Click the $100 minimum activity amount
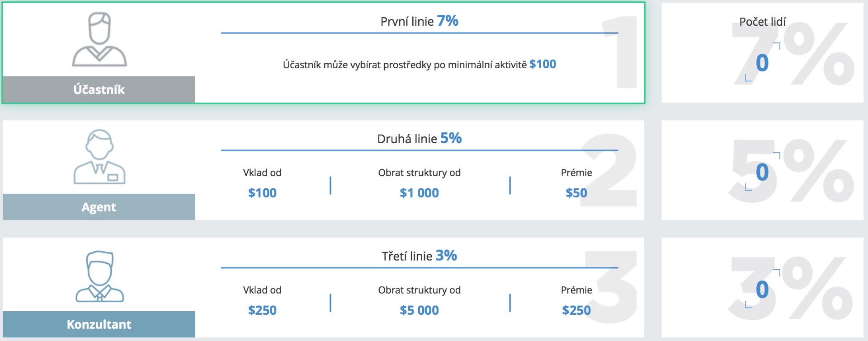This screenshot has width=868, height=341. pyautogui.click(x=542, y=64)
